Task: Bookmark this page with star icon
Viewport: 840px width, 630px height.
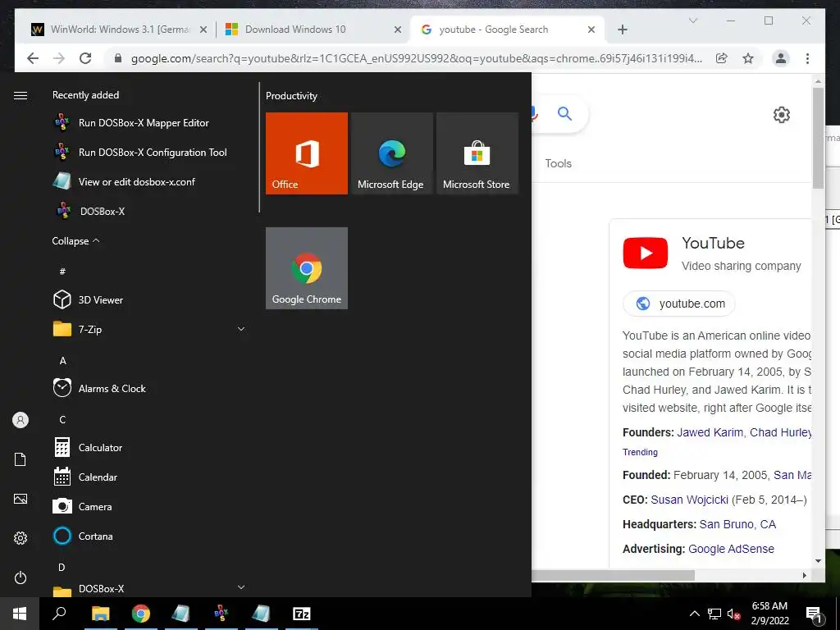Action: (x=748, y=58)
